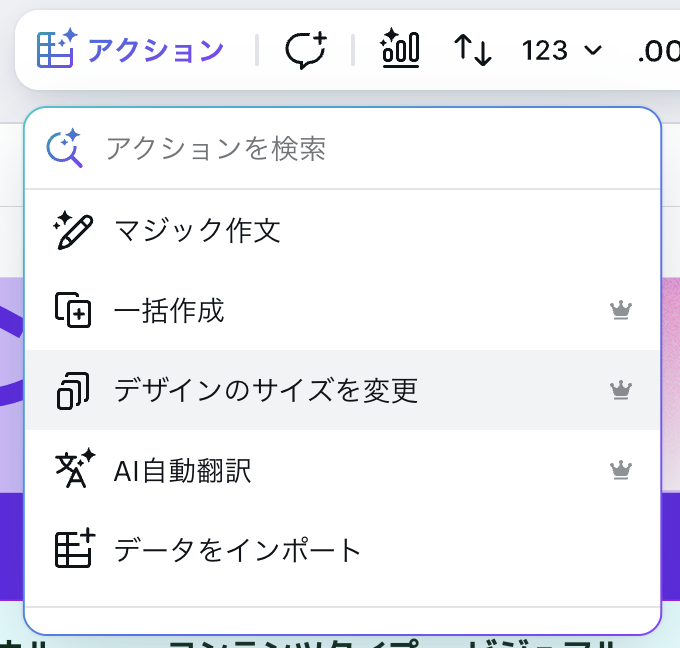
Task: Click crown badge next to AI自動翻訳
Action: pos(621,470)
